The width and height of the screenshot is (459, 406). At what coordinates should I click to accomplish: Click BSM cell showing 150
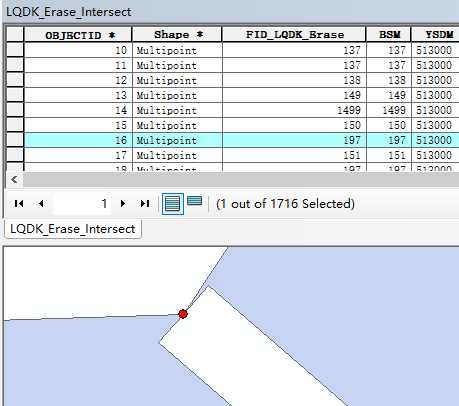tap(389, 125)
